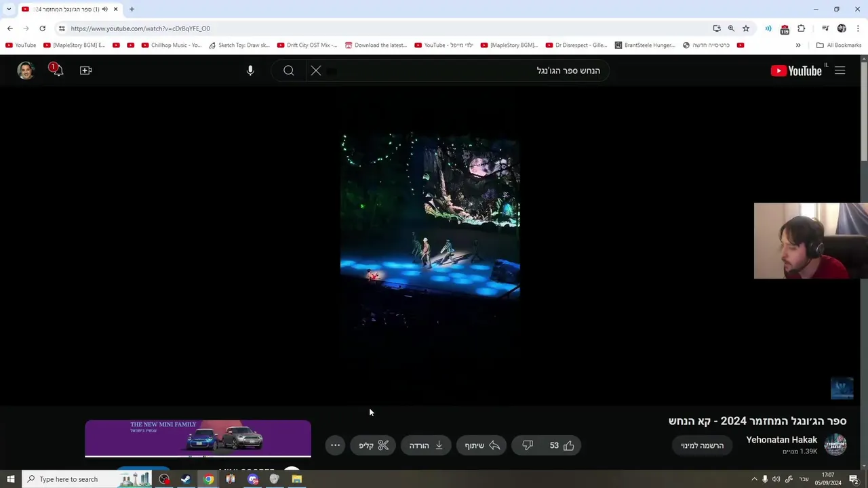Viewport: 868px width, 488px height.
Task: Open the YouTube bookmark
Action: pos(20,45)
